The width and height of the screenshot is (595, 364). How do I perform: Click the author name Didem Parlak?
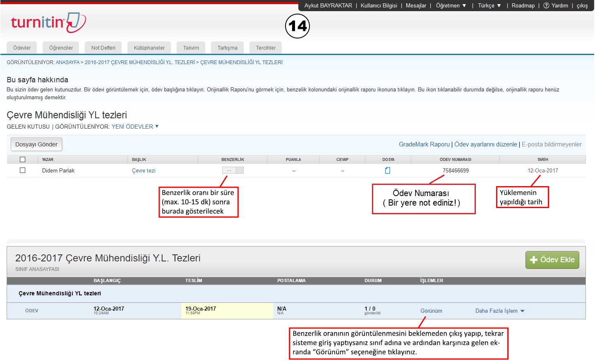[x=58, y=170]
